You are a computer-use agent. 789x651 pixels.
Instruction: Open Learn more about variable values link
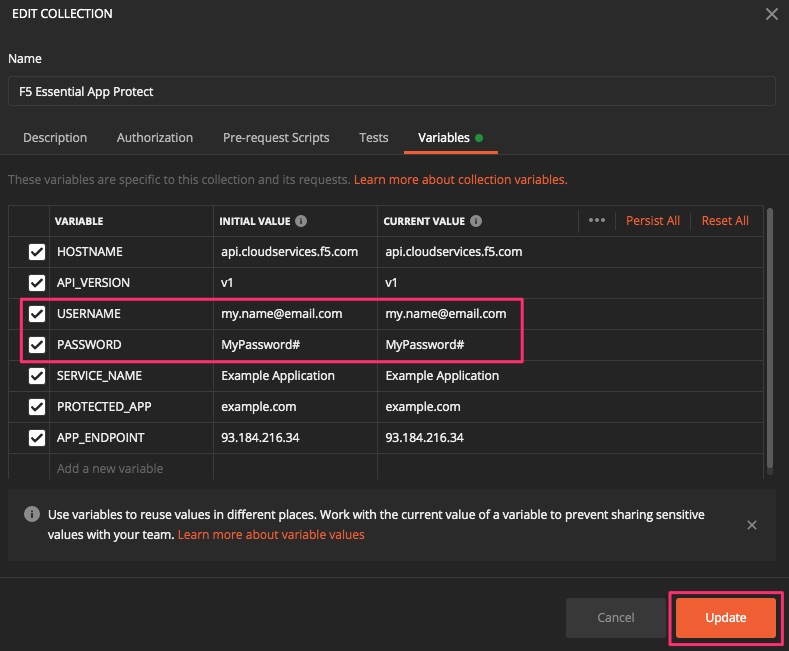pos(271,534)
